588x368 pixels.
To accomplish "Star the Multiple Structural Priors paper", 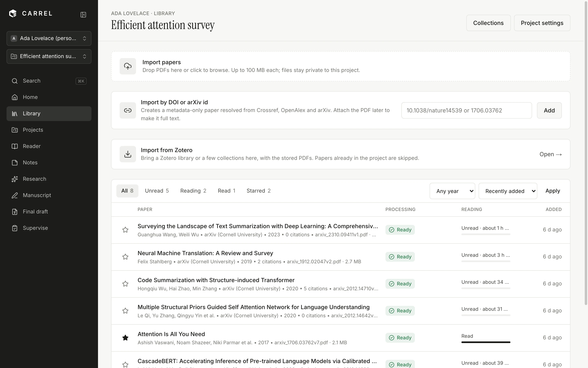I will click(x=125, y=311).
